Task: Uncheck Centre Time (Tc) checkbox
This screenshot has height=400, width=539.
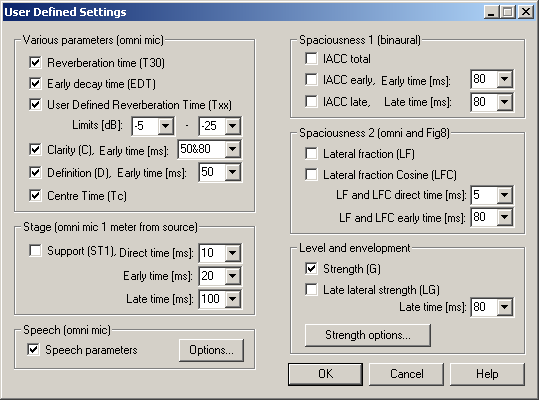Action: click(x=35, y=196)
